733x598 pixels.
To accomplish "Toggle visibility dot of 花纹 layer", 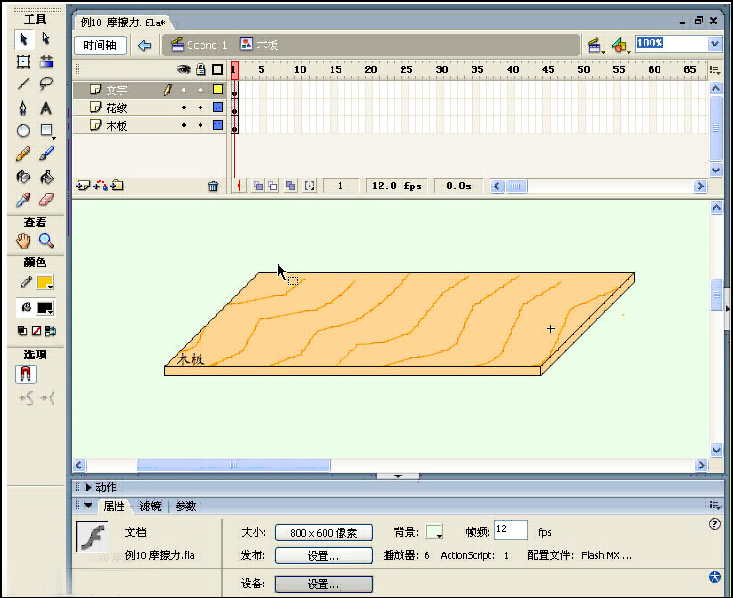I will 184,107.
